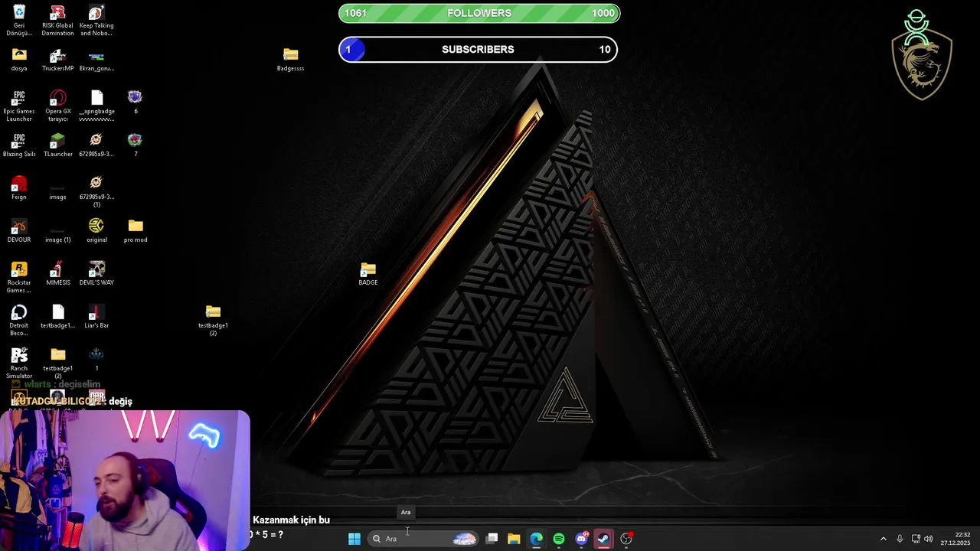Open the BADGE zipped folder
The image size is (980, 551).
[x=368, y=274]
